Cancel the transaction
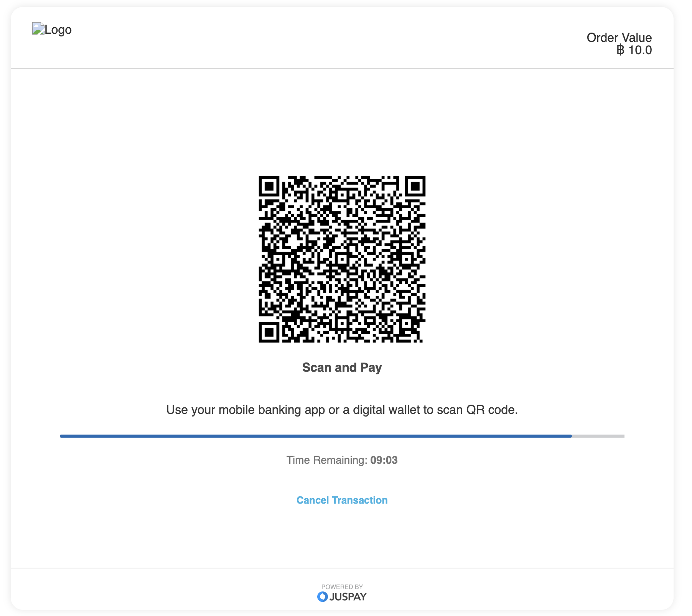The width and height of the screenshot is (692, 616). click(x=342, y=500)
